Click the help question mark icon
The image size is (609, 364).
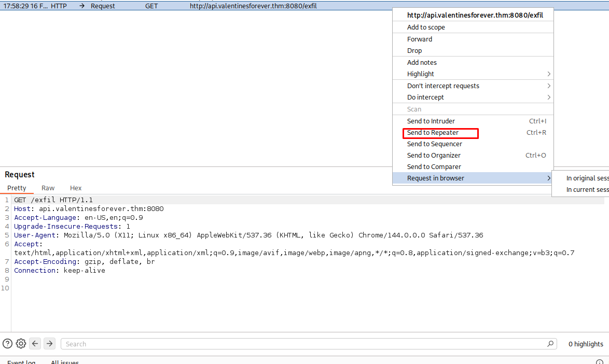pos(7,343)
